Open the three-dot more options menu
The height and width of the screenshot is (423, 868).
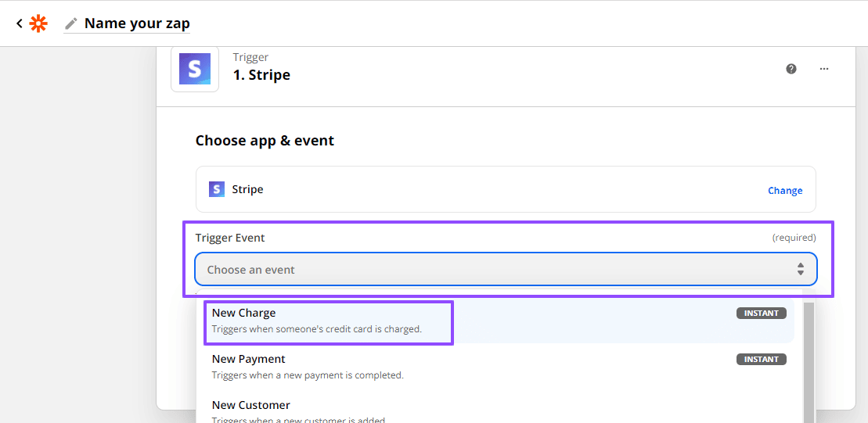(824, 69)
